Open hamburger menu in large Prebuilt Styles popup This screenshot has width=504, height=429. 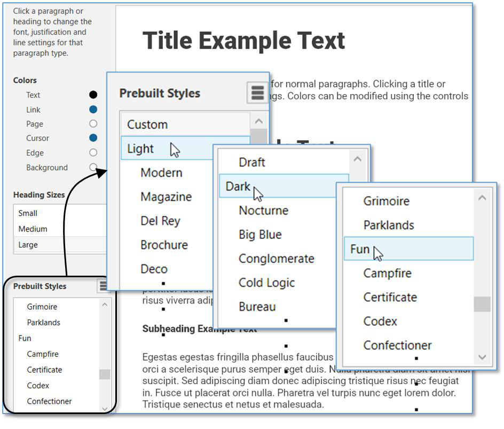pos(257,93)
